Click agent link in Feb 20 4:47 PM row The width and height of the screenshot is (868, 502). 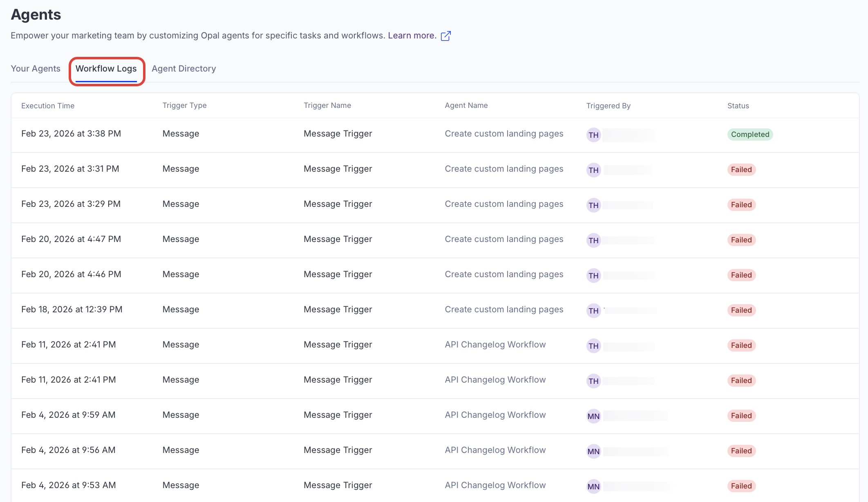504,239
